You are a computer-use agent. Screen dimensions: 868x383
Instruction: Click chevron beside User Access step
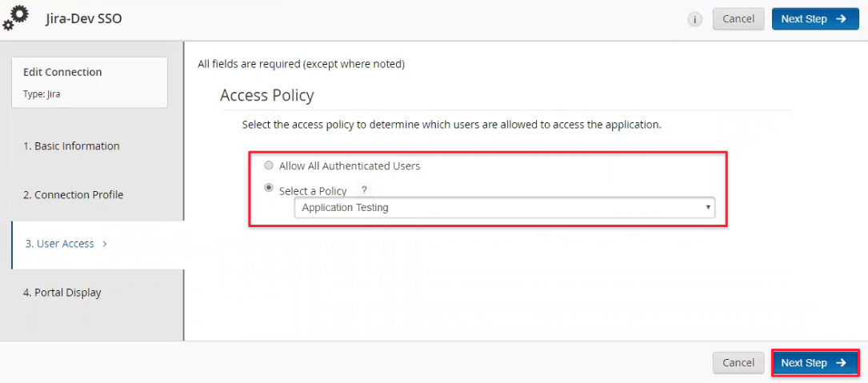[105, 244]
